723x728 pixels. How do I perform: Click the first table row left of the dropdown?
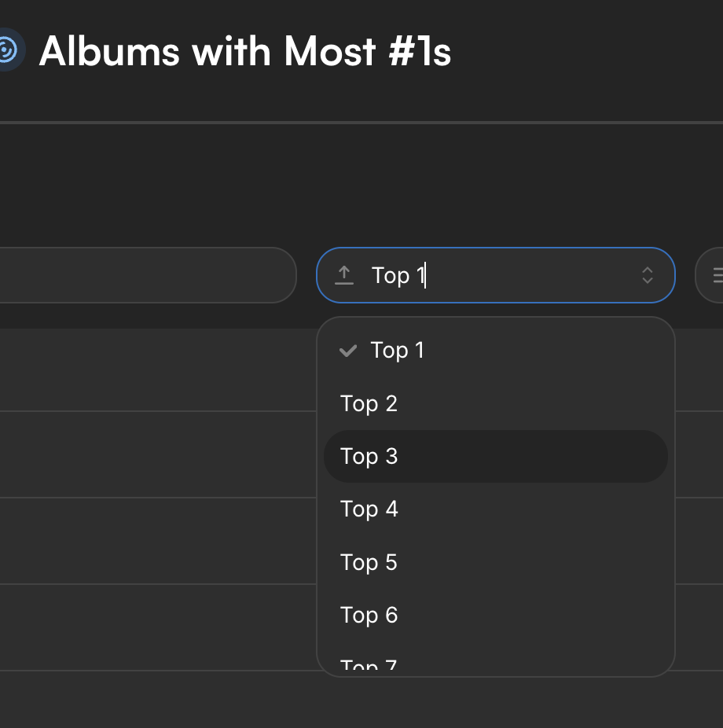point(158,370)
